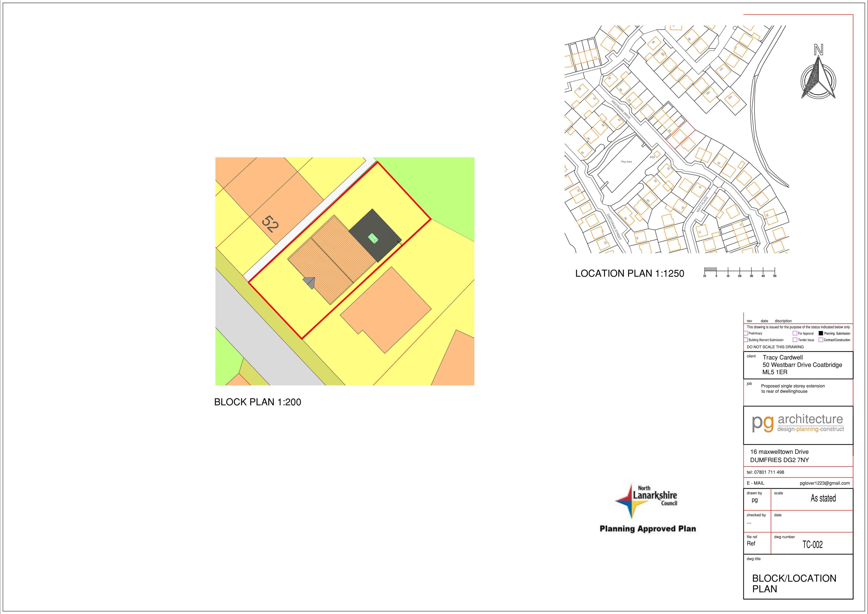
Task: Click the drawing number 'TC-002'
Action: pyautogui.click(x=812, y=545)
